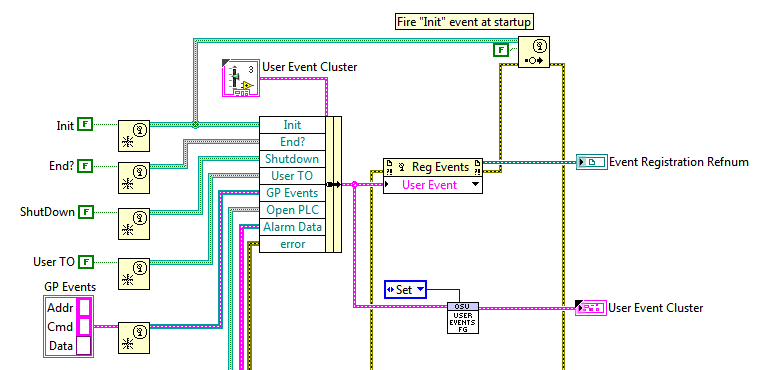Click the Open PLC element of Bundle By Name

point(292,210)
